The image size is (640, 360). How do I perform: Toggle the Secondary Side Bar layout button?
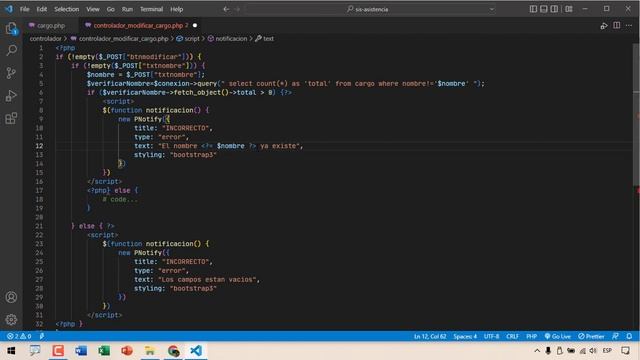point(554,9)
